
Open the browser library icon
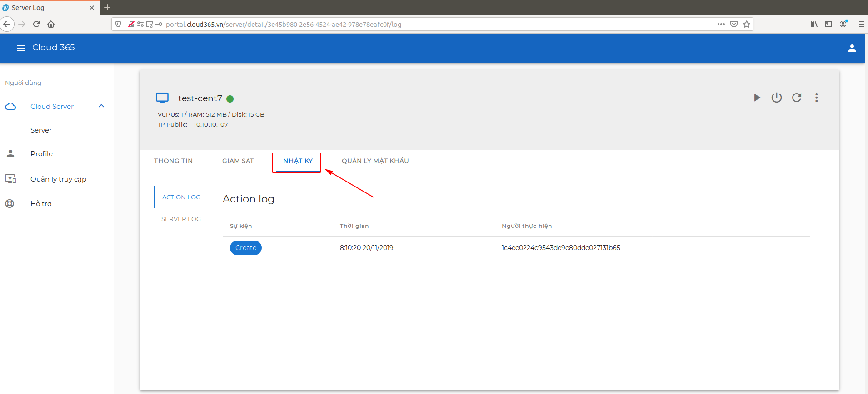point(814,24)
